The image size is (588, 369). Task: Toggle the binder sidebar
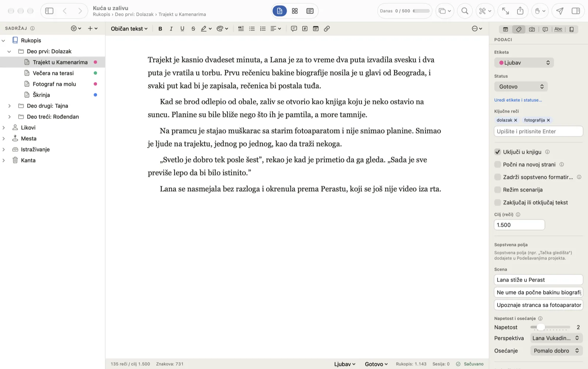[x=49, y=11]
